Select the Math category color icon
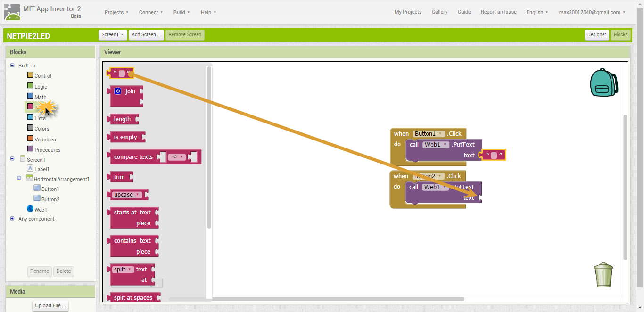This screenshot has height=312, width=644. coord(30,96)
